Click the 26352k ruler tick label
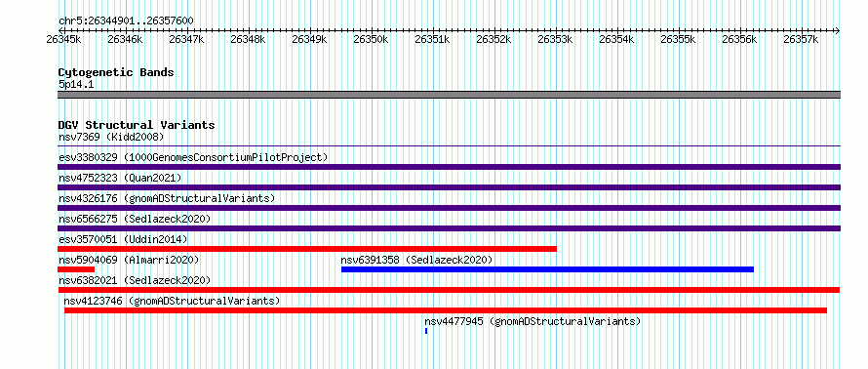 tap(493, 39)
